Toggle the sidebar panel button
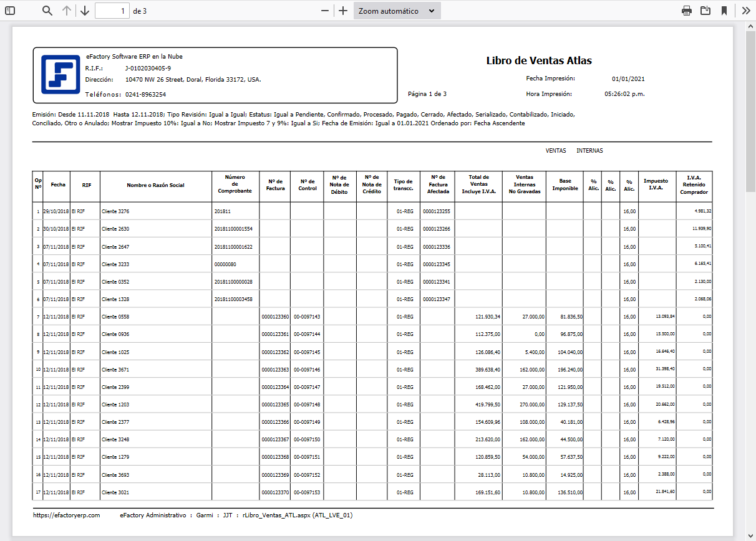Viewport: 756px width, 541px height. tap(10, 11)
